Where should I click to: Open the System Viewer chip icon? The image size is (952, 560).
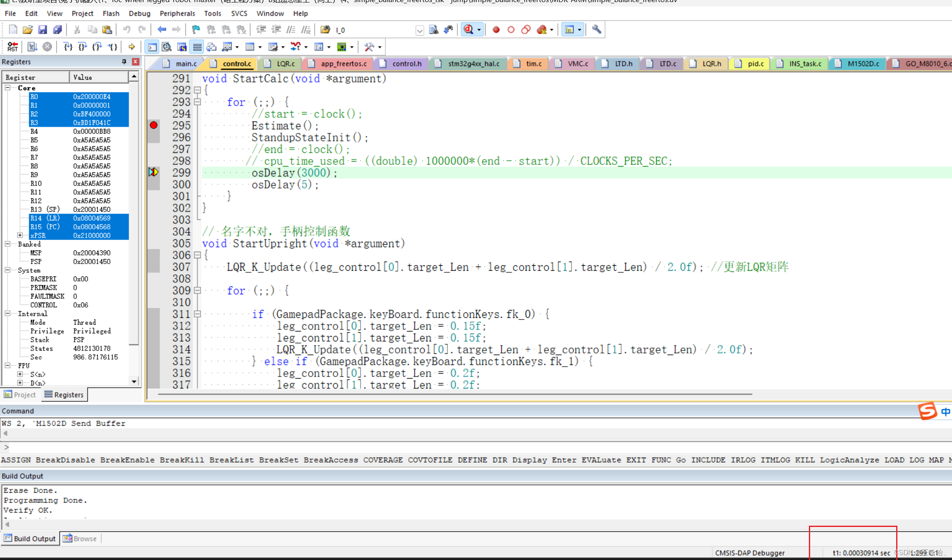point(342,47)
